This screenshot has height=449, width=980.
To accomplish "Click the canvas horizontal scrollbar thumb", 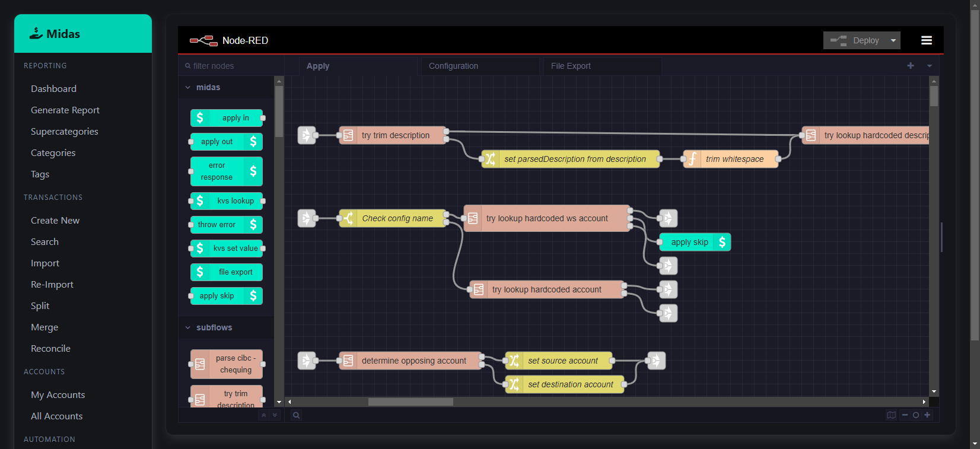I will [x=411, y=402].
